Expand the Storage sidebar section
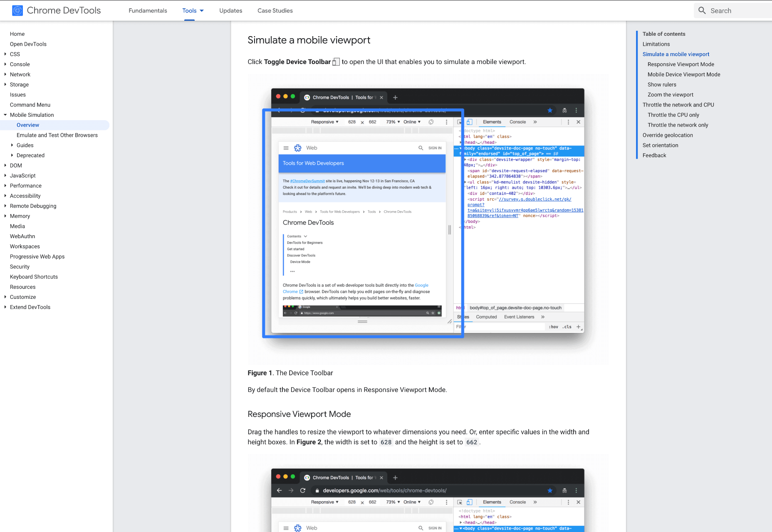 pos(5,84)
